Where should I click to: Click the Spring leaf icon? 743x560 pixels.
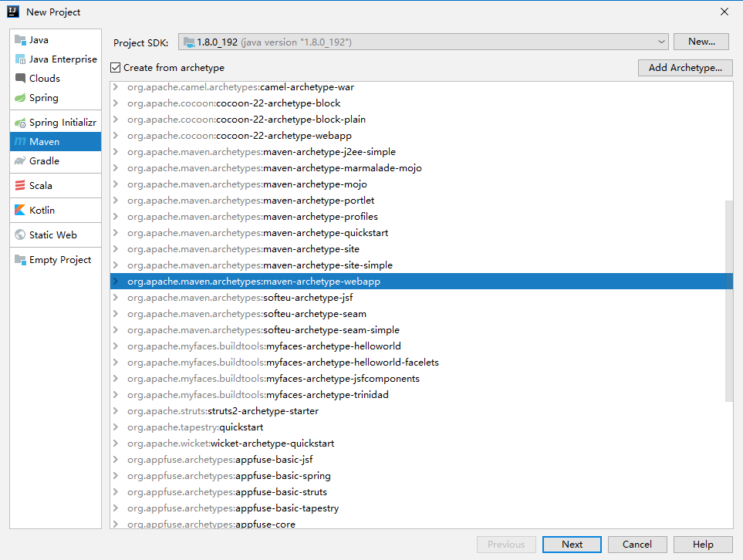[x=20, y=98]
